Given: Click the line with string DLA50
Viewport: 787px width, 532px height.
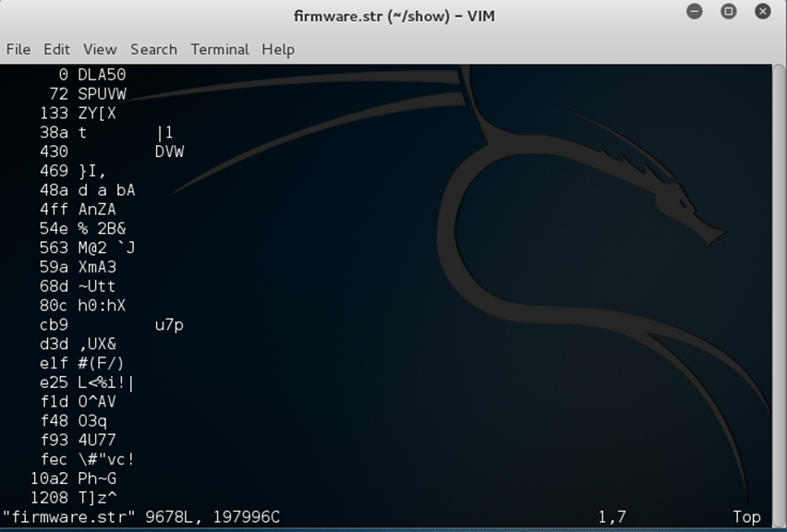Looking at the screenshot, I should [x=91, y=75].
